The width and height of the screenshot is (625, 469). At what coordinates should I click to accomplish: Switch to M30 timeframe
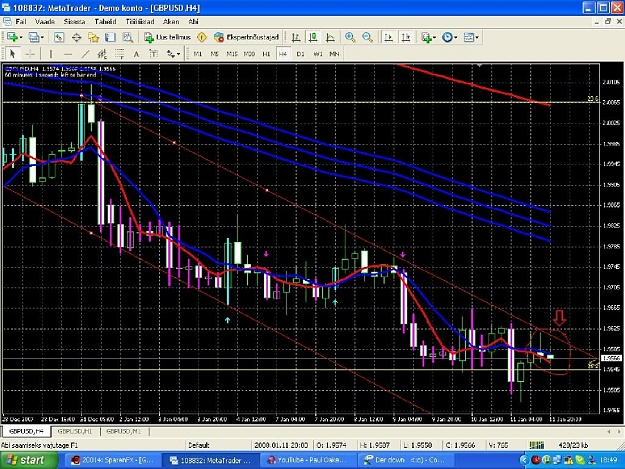(x=249, y=54)
